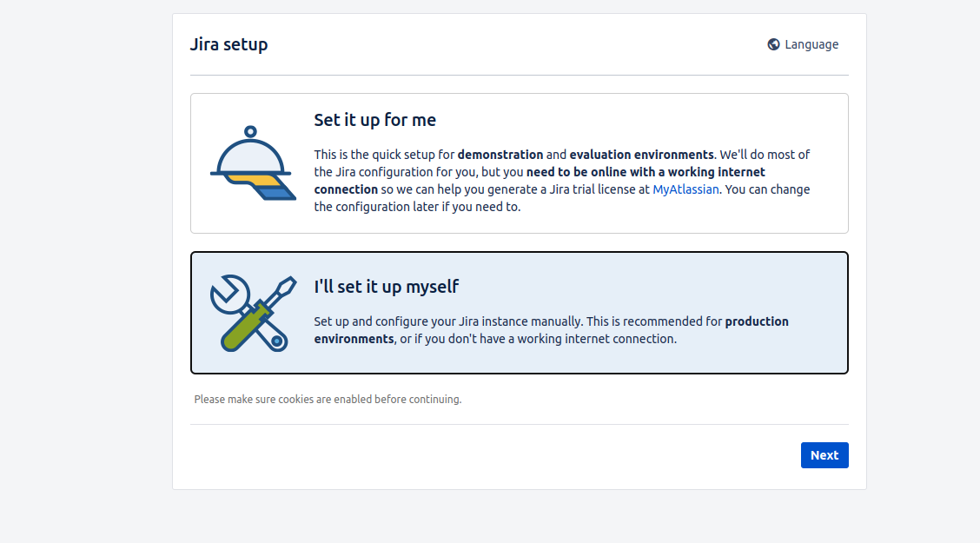Select the 'Set it up for me' option card
Viewport: 980px width, 543px height.
(520, 163)
